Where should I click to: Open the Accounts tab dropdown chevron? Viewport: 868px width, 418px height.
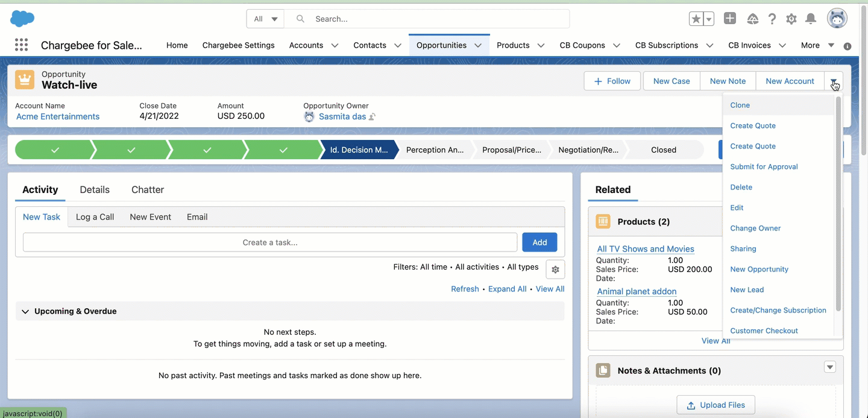[335, 45]
